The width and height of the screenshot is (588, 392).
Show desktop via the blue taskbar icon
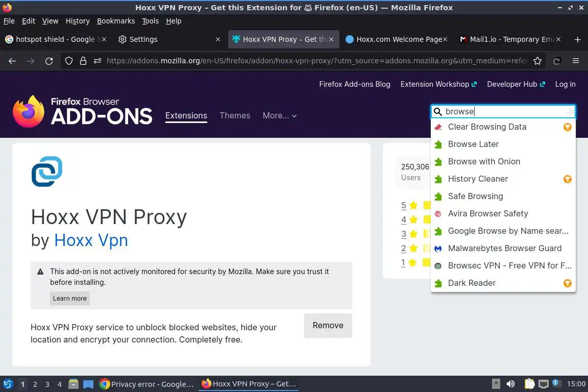coord(88,384)
